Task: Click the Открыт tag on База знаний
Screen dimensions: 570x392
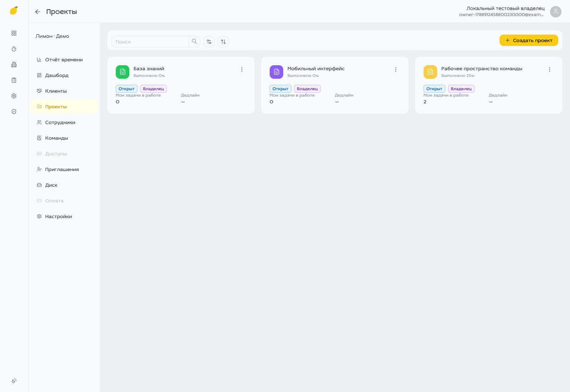Action: coord(126,89)
